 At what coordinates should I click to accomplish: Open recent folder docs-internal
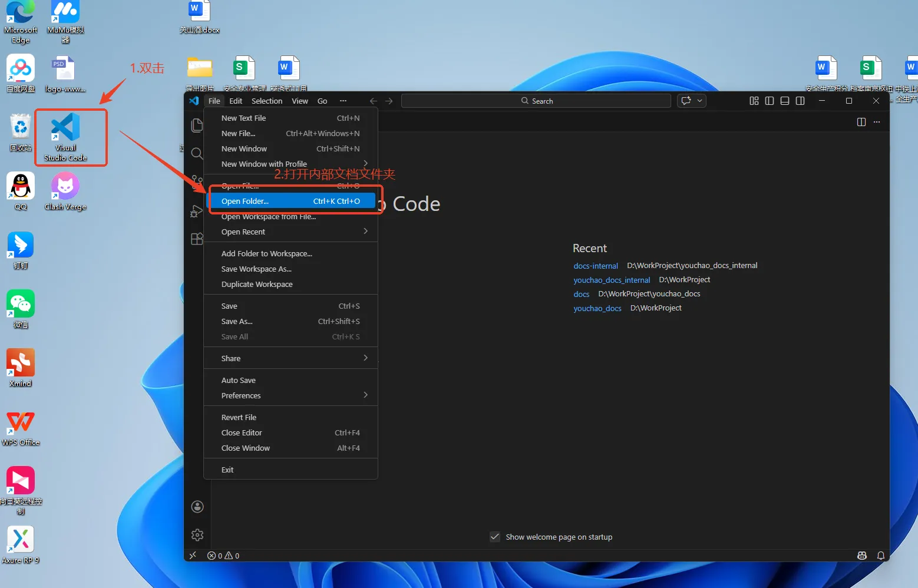pyautogui.click(x=596, y=266)
